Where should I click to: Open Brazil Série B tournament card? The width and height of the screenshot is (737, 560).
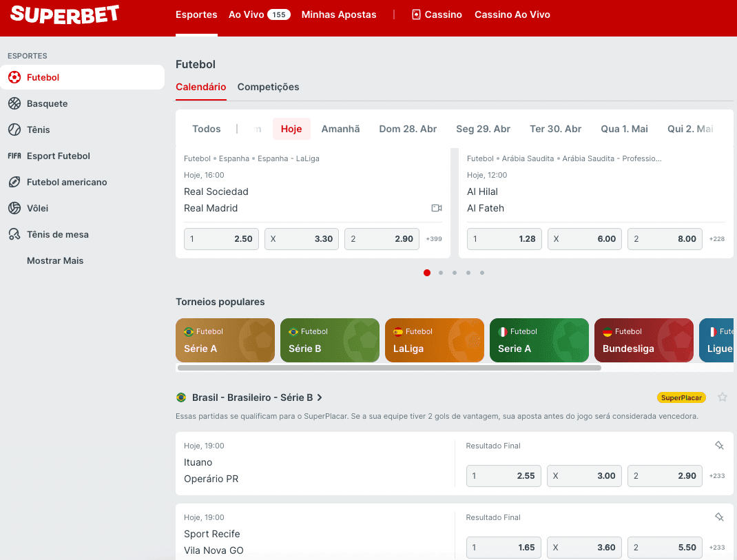click(330, 340)
